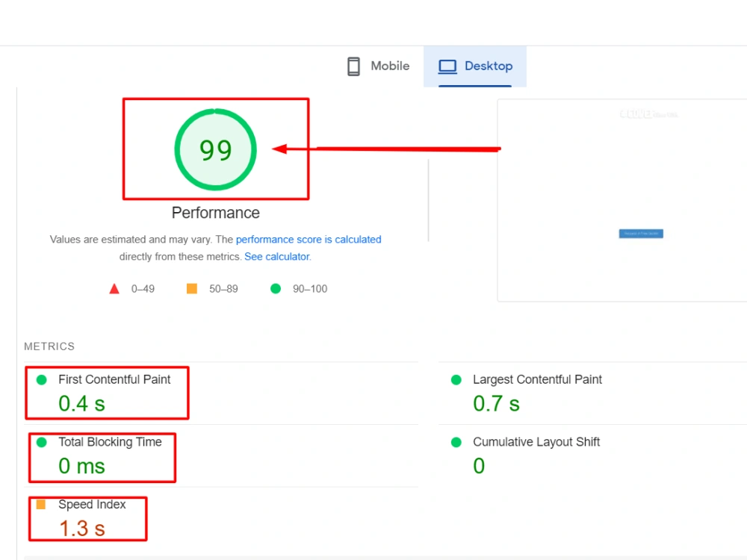Open 'performance score is calculated' link
This screenshot has height=560, width=747.
309,240
